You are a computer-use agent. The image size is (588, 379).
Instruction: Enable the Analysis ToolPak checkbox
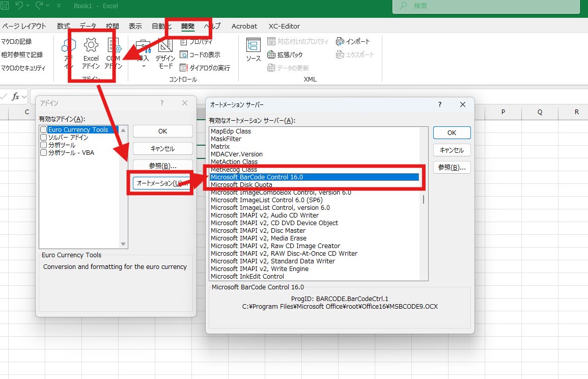tap(43, 145)
